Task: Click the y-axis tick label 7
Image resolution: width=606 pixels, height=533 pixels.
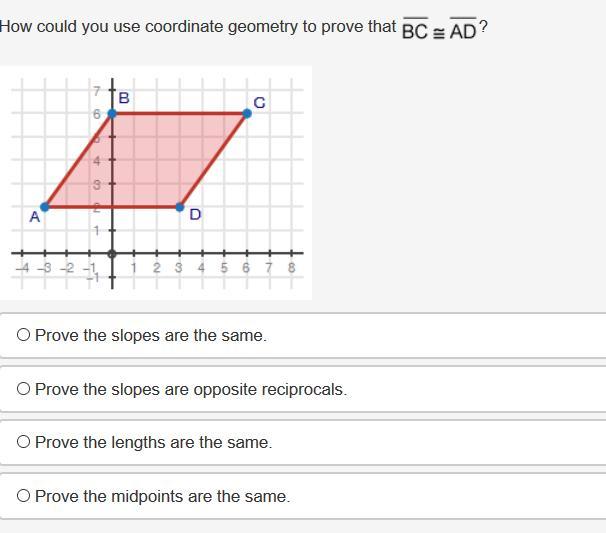Action: point(98,92)
